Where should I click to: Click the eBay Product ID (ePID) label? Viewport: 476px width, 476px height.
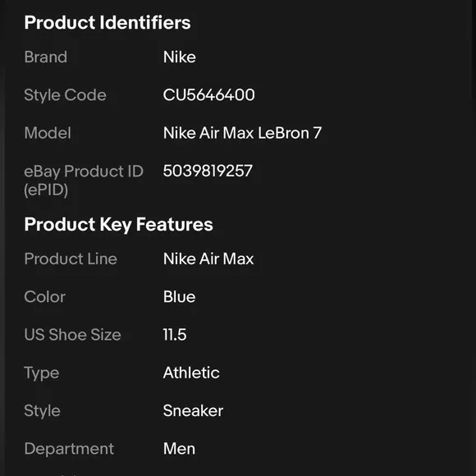[84, 181]
